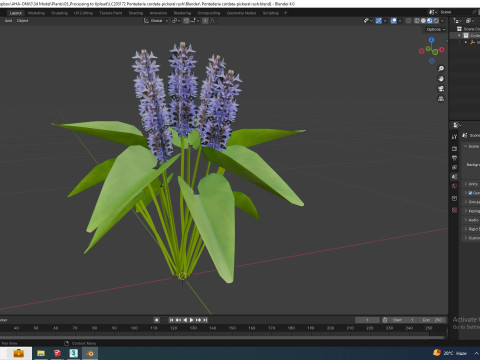Expand the Collection row in the outliner
This screenshot has height=360, width=480.
[459, 35]
